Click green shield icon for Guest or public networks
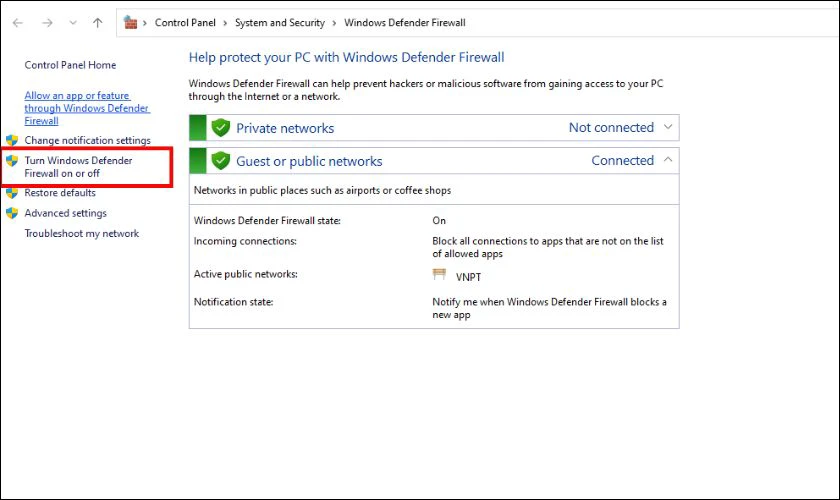Viewport: 840px width, 500px height. pos(221,161)
